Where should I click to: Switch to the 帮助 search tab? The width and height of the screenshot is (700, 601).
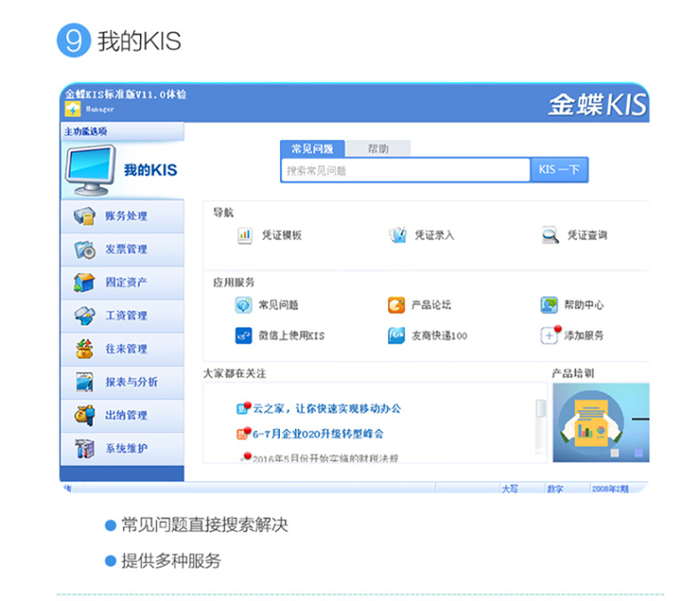pyautogui.click(x=378, y=149)
